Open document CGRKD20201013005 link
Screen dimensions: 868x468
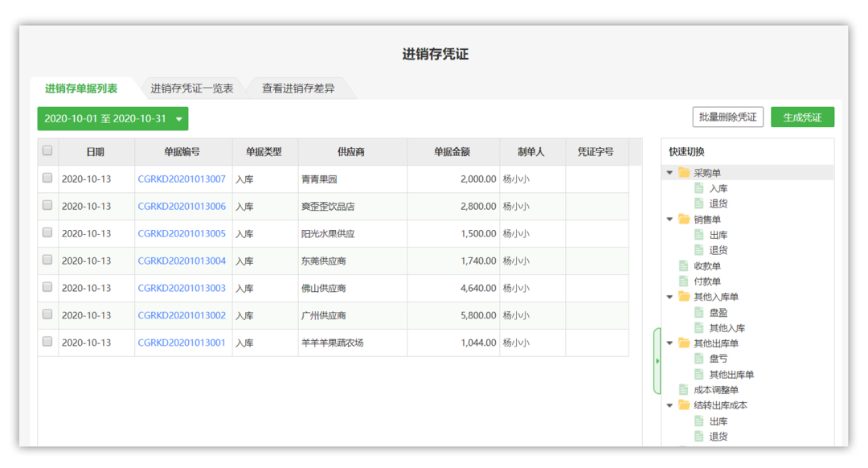(182, 233)
